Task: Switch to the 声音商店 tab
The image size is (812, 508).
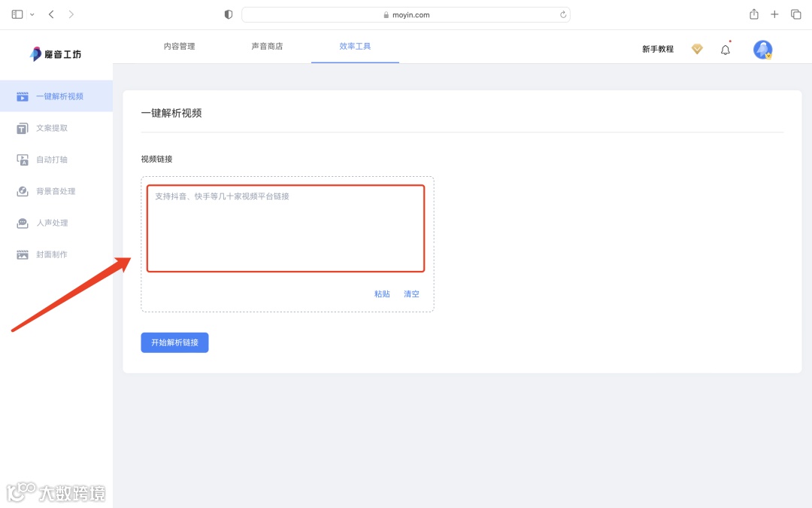Action: tap(267, 45)
